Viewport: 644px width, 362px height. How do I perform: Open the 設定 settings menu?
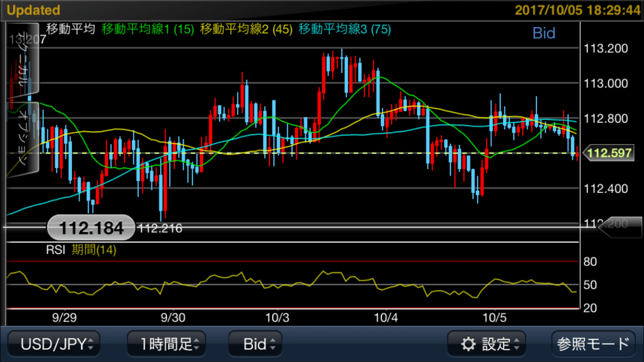coord(486,344)
